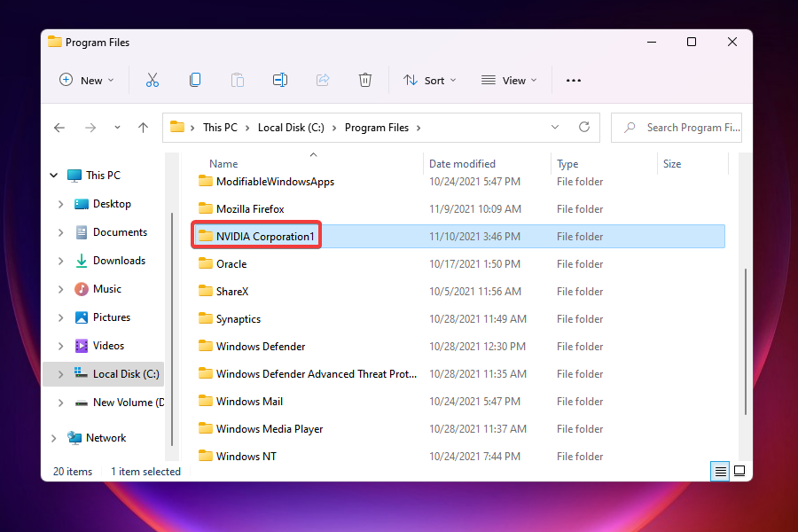Collapse the This PC tree item
Screen dimensions: 798x532
[53, 175]
